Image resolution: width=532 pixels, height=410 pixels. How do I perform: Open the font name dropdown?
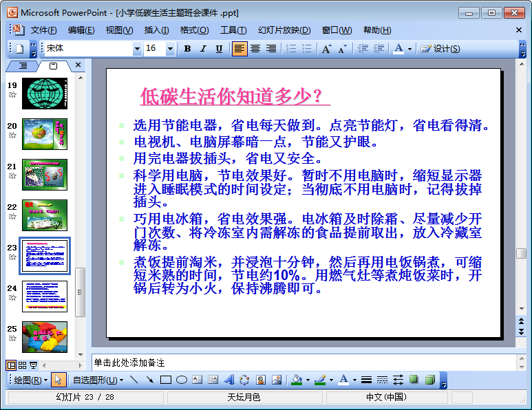point(137,49)
